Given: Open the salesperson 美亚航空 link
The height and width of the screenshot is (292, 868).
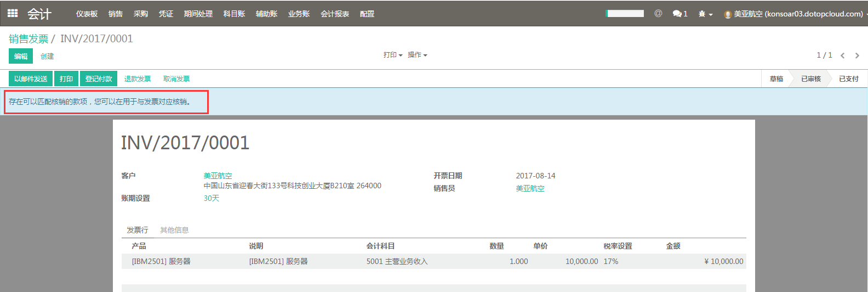Looking at the screenshot, I should [x=530, y=188].
